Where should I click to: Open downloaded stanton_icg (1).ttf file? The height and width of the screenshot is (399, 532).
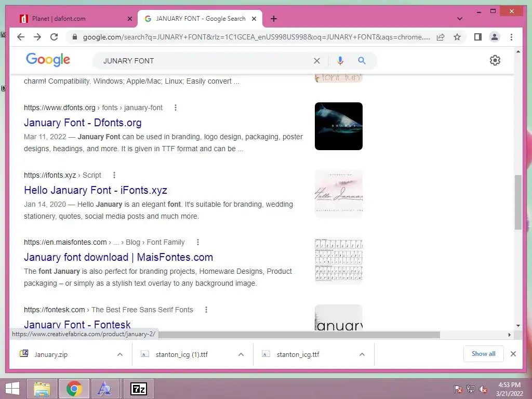[x=181, y=354]
